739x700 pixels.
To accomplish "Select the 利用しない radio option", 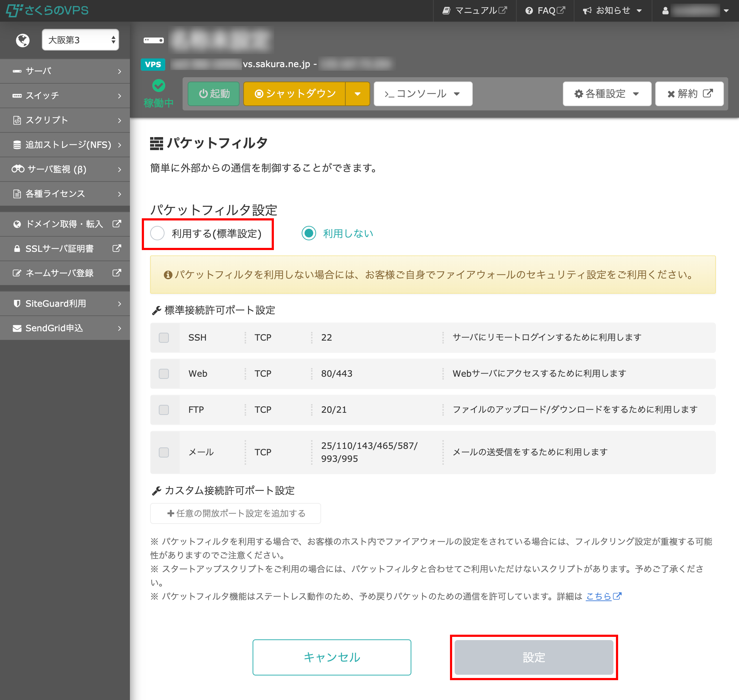I will coord(309,233).
